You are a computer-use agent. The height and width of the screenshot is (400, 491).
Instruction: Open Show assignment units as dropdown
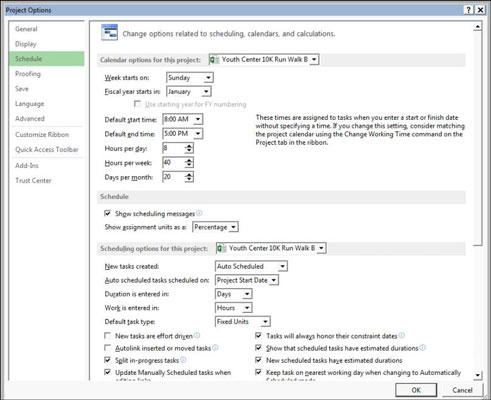click(215, 227)
